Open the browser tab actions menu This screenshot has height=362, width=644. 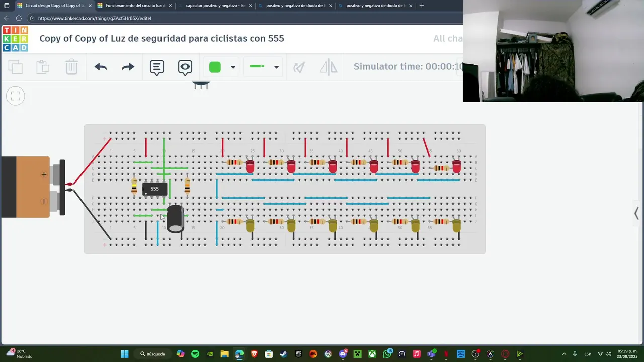(x=7, y=6)
